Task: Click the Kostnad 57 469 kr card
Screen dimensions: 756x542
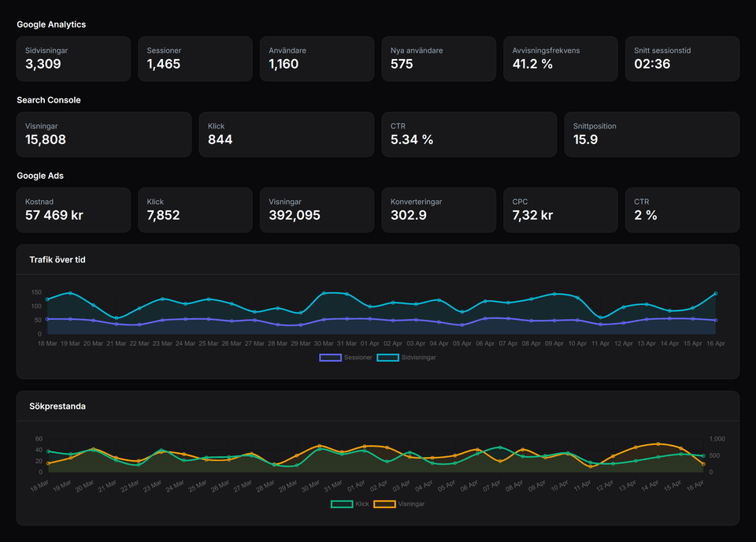Action: [73, 210]
